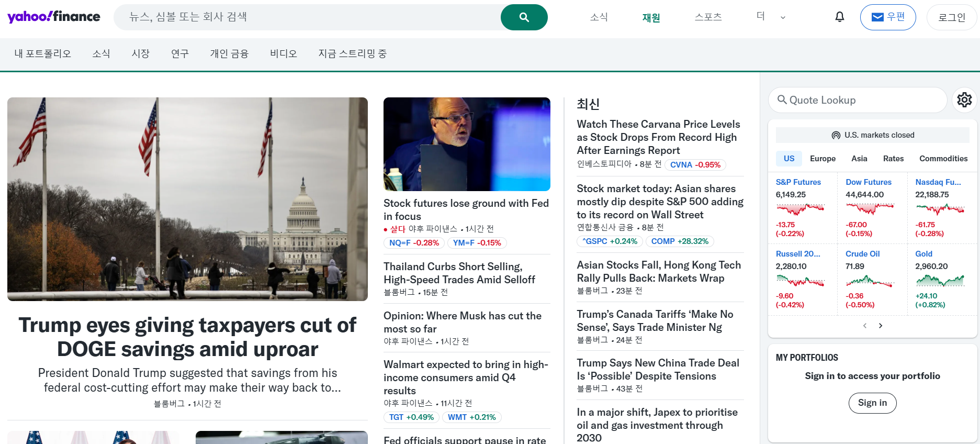This screenshot has width=980, height=444.
Task: Go to next market carousel page
Action: (x=881, y=326)
